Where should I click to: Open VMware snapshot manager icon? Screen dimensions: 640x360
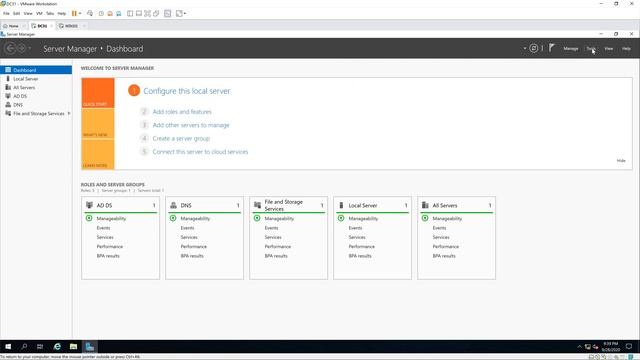coord(118,13)
